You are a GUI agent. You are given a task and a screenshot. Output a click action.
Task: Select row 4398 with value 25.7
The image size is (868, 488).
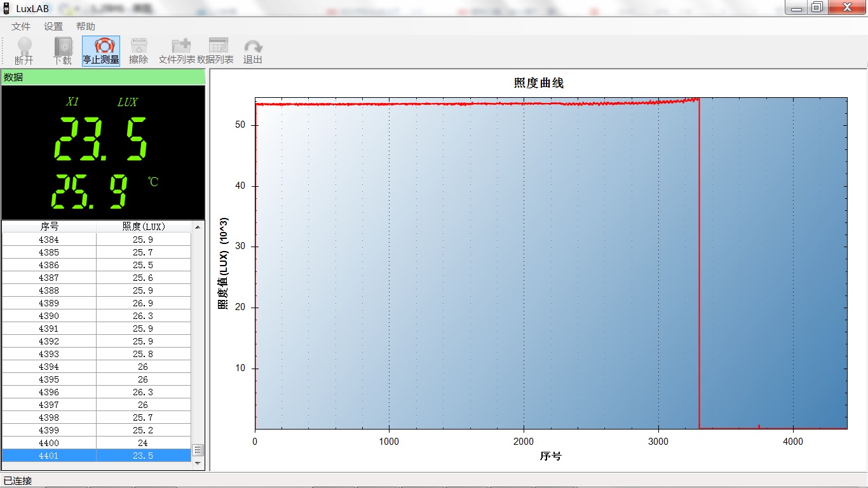point(97,417)
